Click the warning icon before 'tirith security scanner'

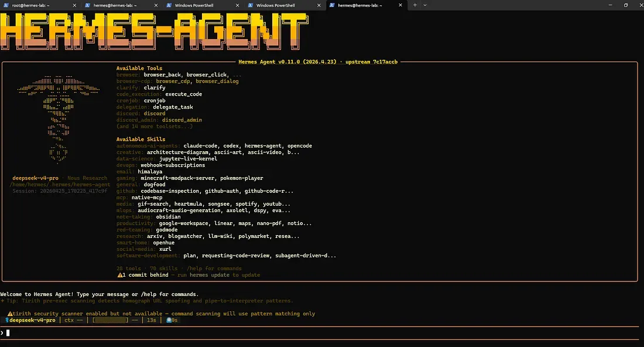coord(10,314)
